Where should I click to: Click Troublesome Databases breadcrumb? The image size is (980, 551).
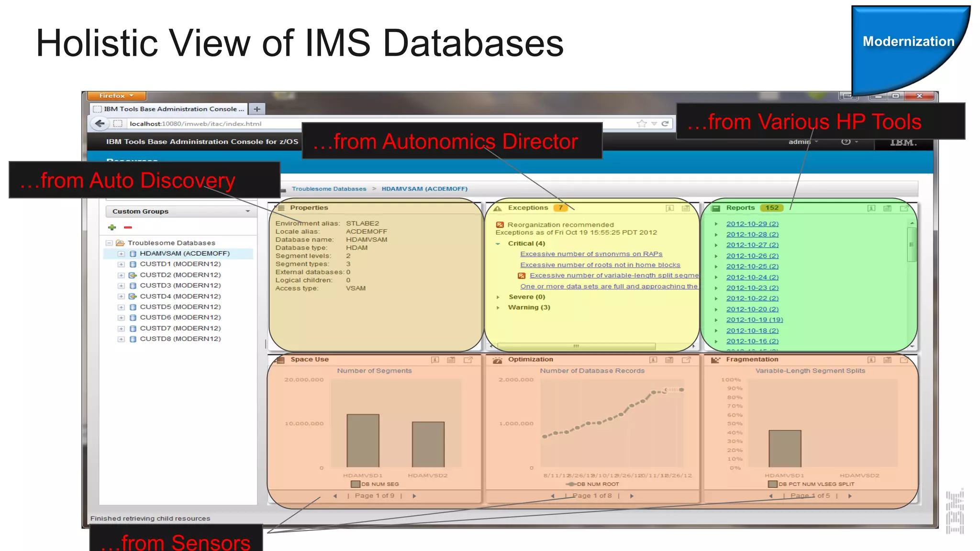pyautogui.click(x=329, y=189)
